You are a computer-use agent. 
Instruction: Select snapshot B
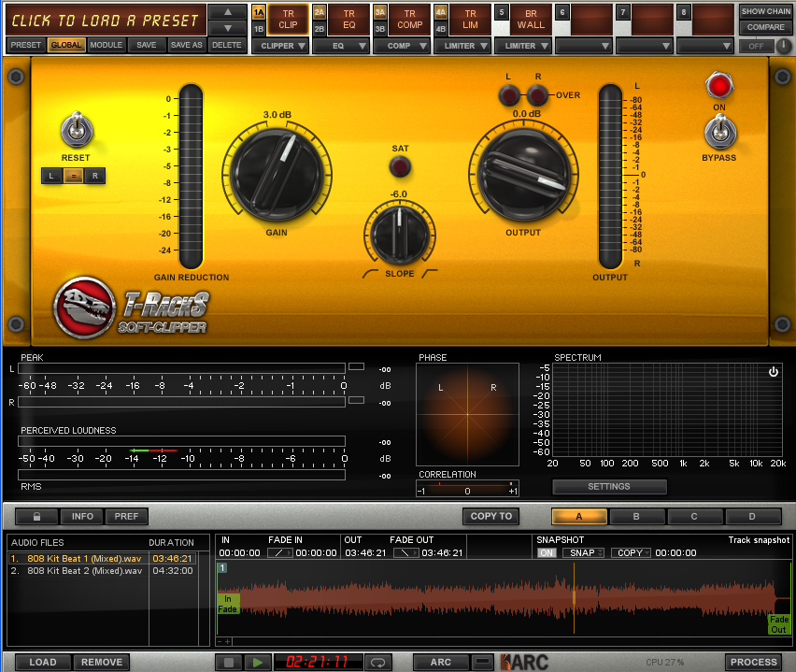click(x=636, y=516)
